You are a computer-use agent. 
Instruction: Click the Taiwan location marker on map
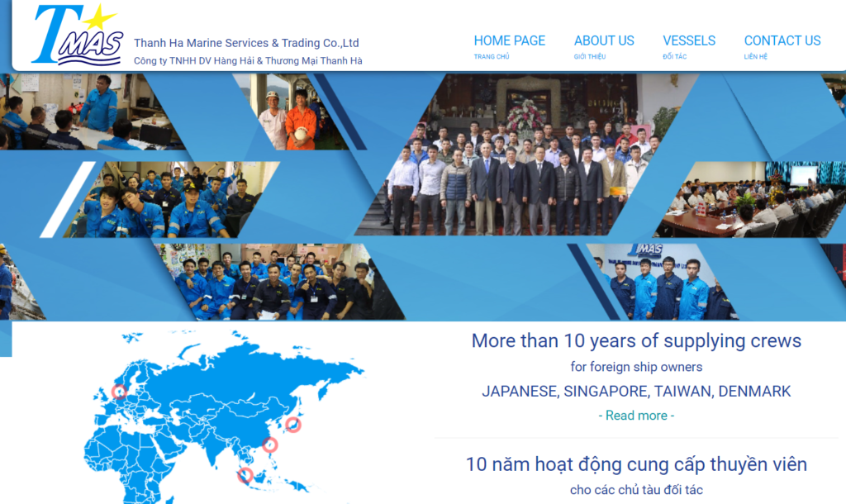click(270, 445)
